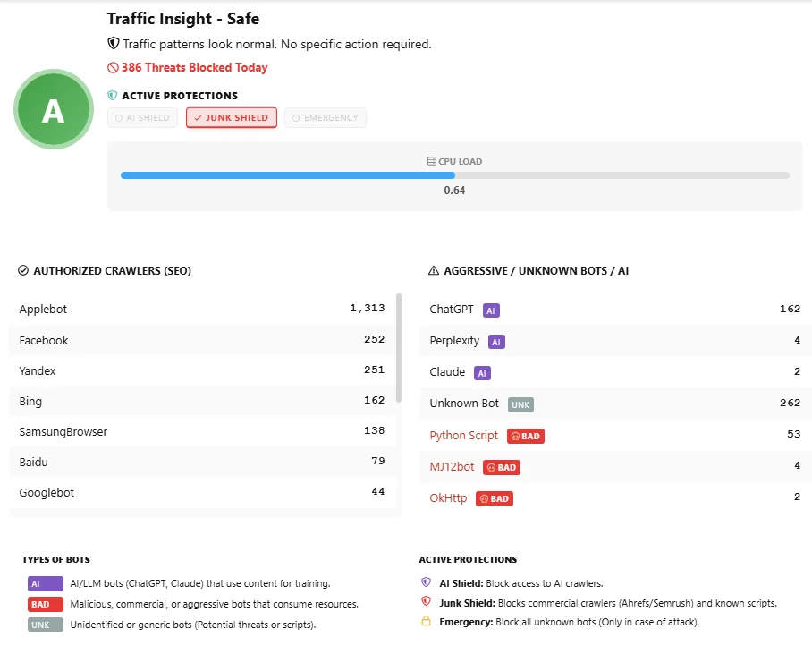The width and height of the screenshot is (812, 663).
Task: Select the Applebot row in crawlers list
Action: (x=201, y=309)
